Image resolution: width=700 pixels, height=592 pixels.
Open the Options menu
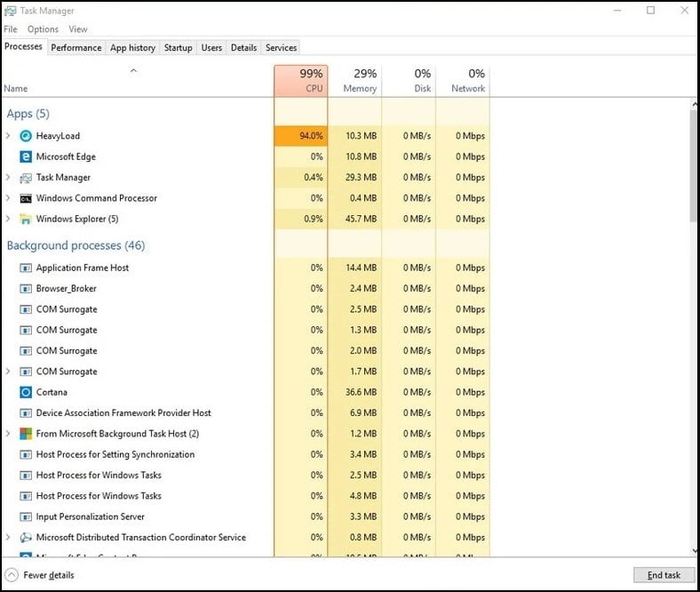click(x=43, y=29)
